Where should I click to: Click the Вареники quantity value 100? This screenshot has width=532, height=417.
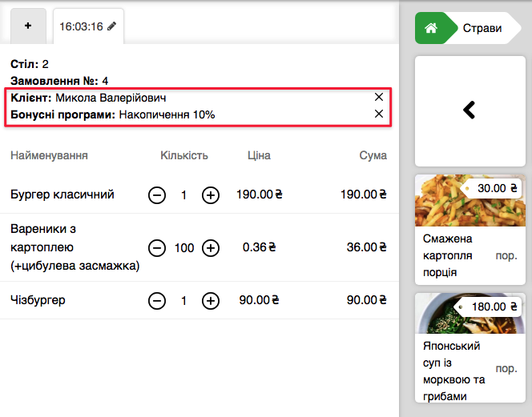click(184, 248)
